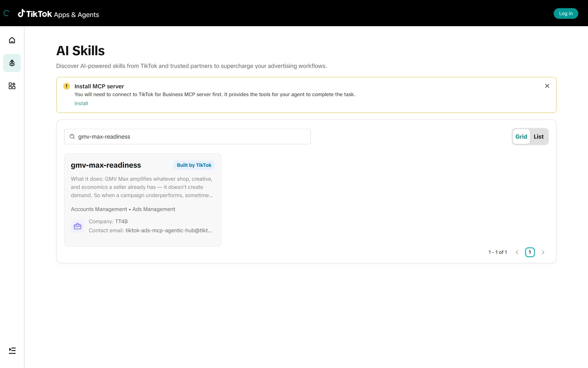Viewport: 588px width, 368px height.
Task: Click the TikTok Apps & Agents logo
Action: click(58, 14)
